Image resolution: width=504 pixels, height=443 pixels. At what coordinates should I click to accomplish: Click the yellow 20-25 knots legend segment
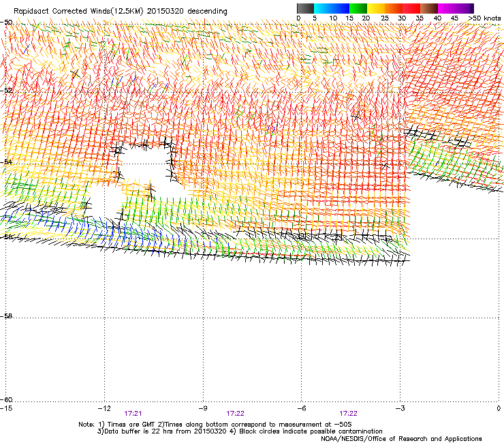coord(376,8)
